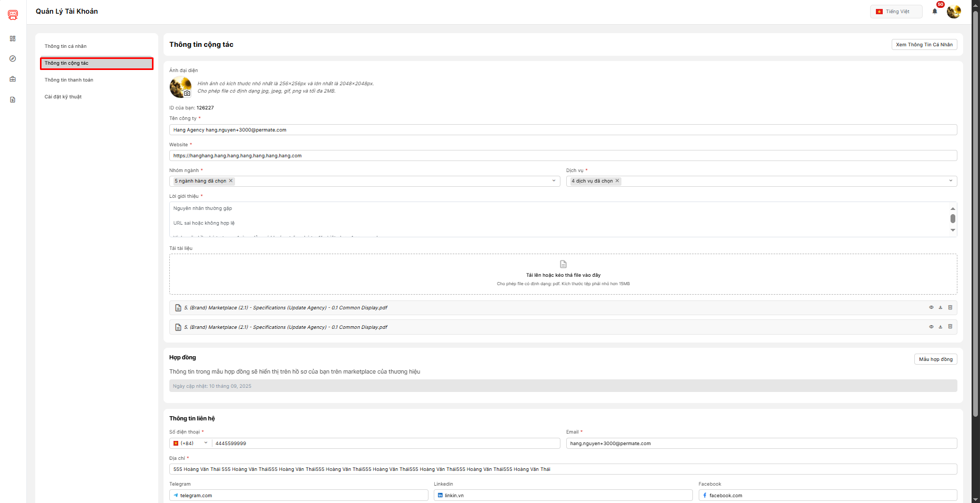Preview the first PDF with eye icon
The image size is (980, 503).
(931, 307)
